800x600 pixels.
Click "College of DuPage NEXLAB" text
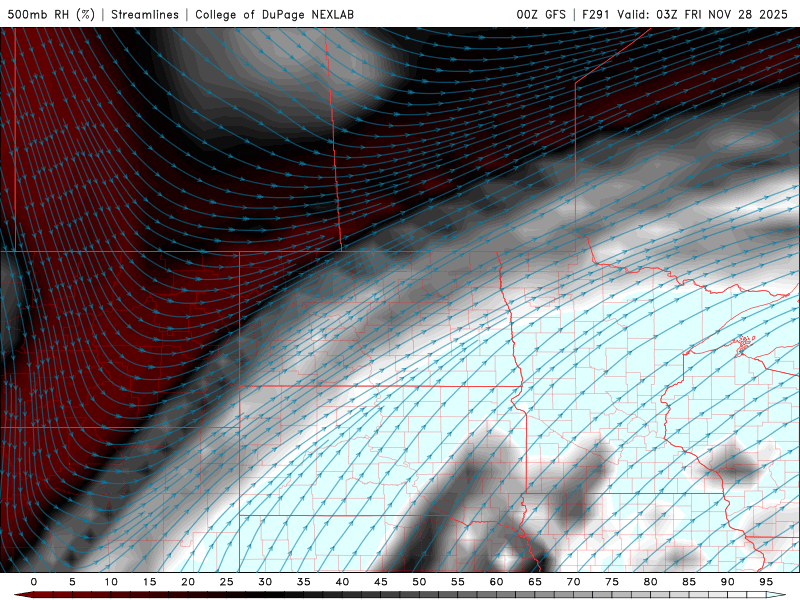274,14
